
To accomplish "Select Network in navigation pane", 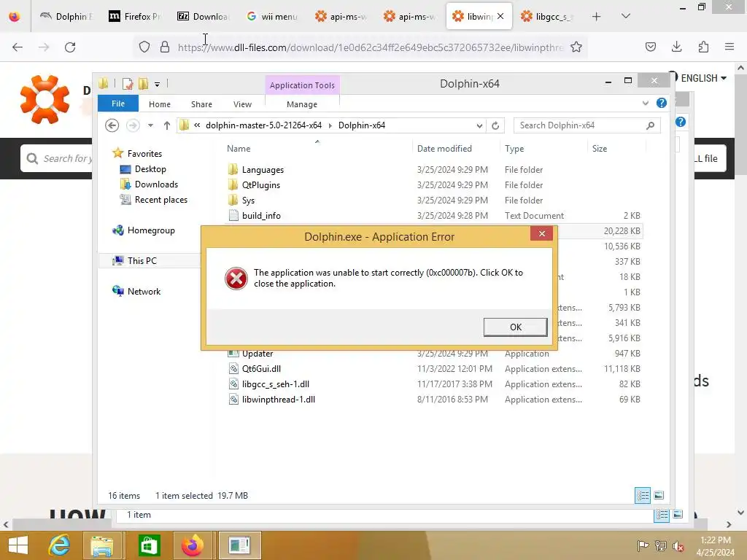I will [x=144, y=291].
